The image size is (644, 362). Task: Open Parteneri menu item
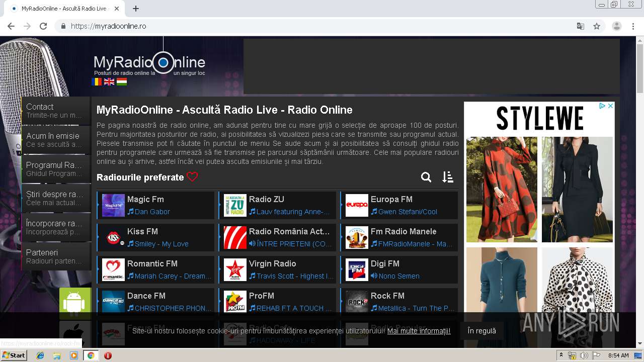tap(56, 256)
